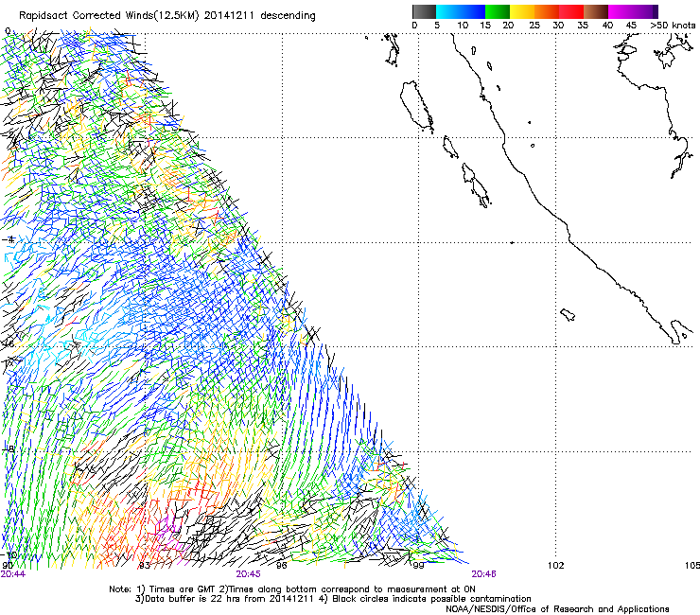Viewport: 700px width, 615px height.
Task: Click the '20:46' time label at bottom
Action: pyautogui.click(x=483, y=574)
